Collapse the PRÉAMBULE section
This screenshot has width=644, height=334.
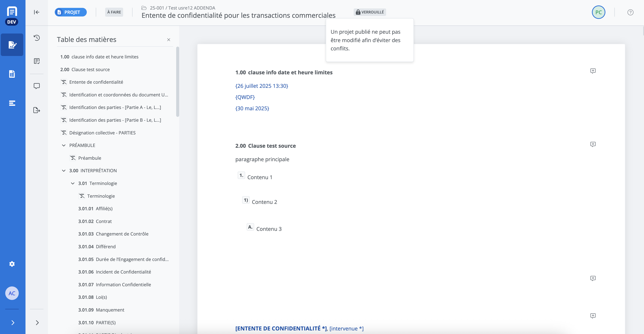(64, 145)
